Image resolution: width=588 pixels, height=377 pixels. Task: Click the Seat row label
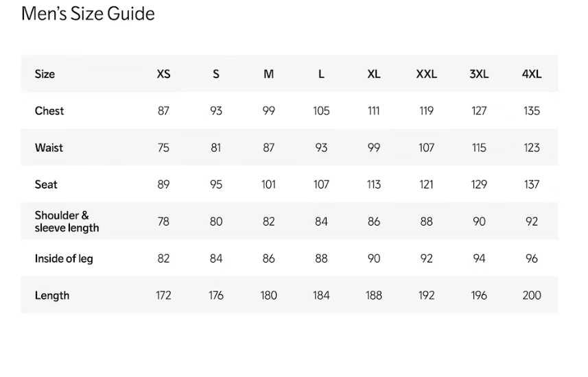(46, 184)
